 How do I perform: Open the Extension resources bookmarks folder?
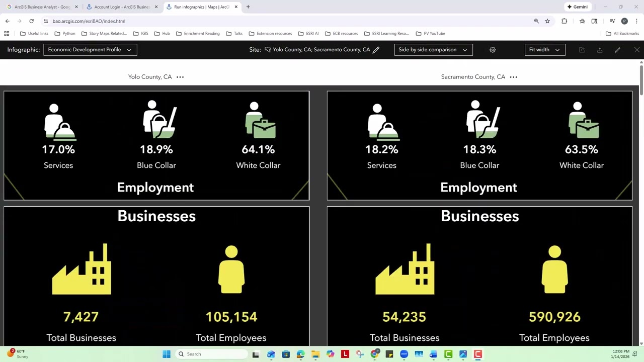pyautogui.click(x=270, y=34)
